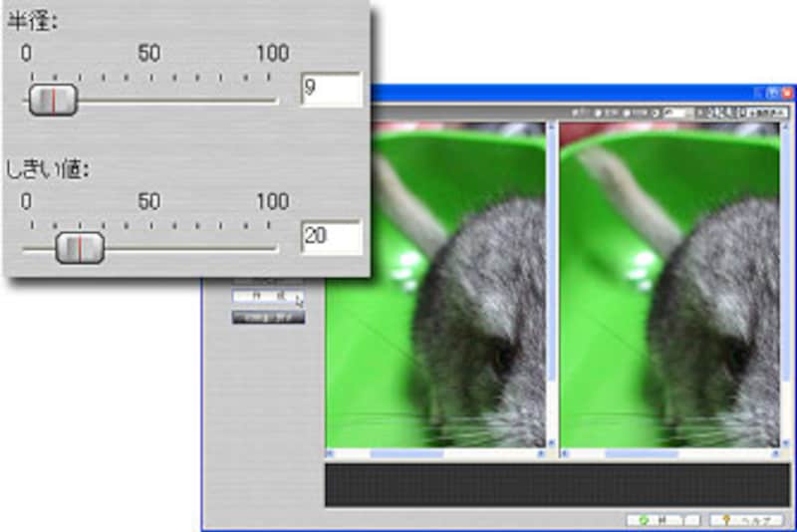Click the down arrow of right preview's vertical scrollbar
The height and width of the screenshot is (532, 797).
(x=786, y=440)
